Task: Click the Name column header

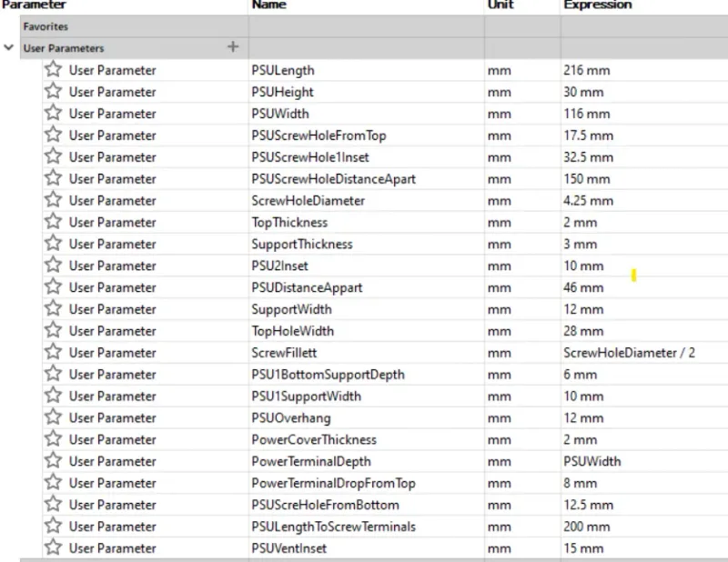Action: (268, 5)
